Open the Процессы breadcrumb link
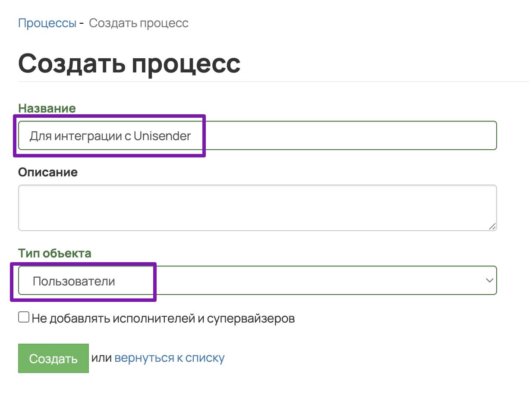This screenshot has width=529, height=420. (47, 23)
